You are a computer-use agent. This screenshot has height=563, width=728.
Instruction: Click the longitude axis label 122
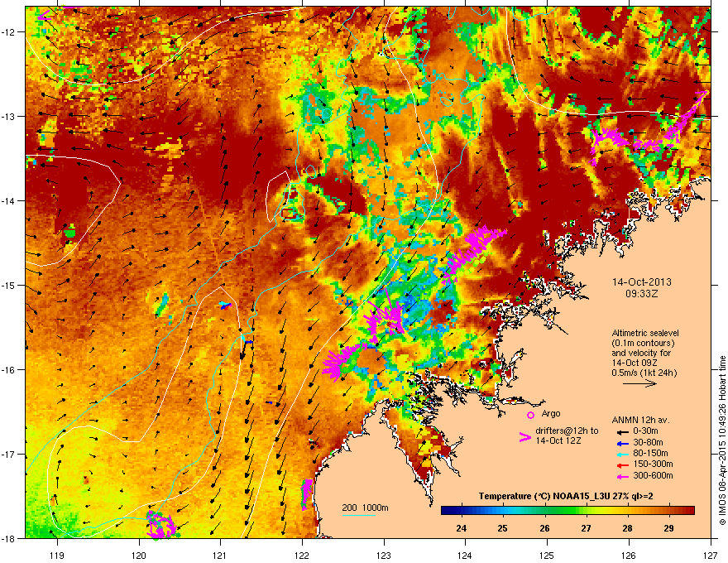302,555
